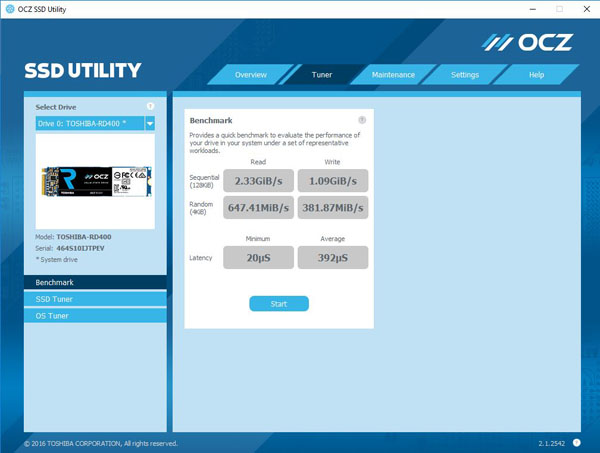This screenshot has height=453, width=600.
Task: Click the Benchmark panel help icon
Action: pos(362,120)
